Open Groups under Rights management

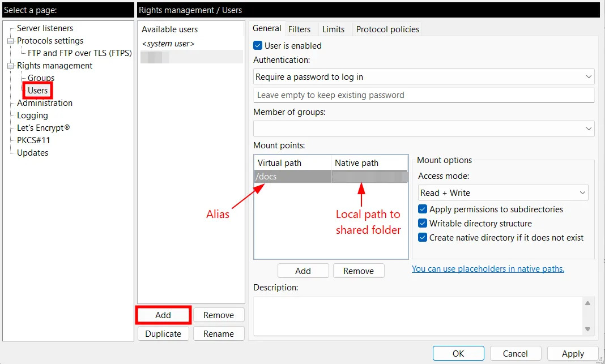(x=41, y=78)
